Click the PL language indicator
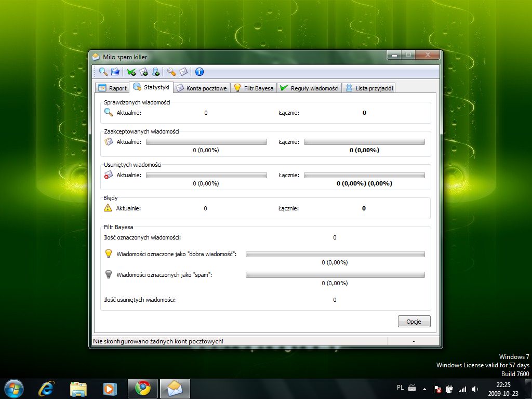 (x=400, y=388)
